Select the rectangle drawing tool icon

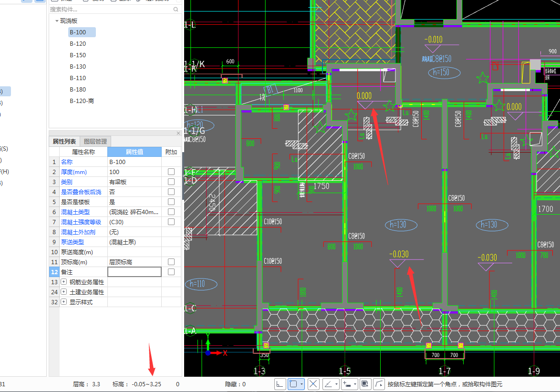293,384
